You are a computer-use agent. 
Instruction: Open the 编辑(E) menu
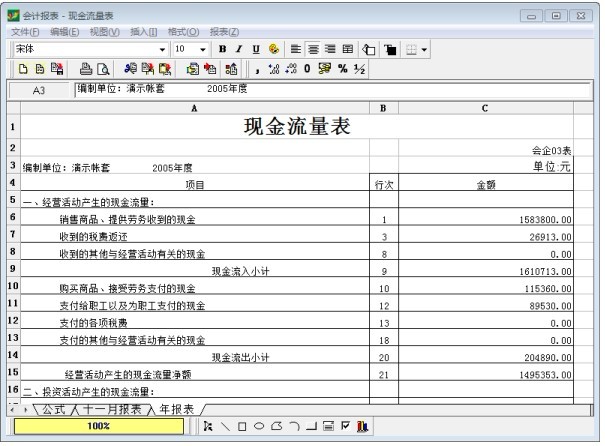65,32
